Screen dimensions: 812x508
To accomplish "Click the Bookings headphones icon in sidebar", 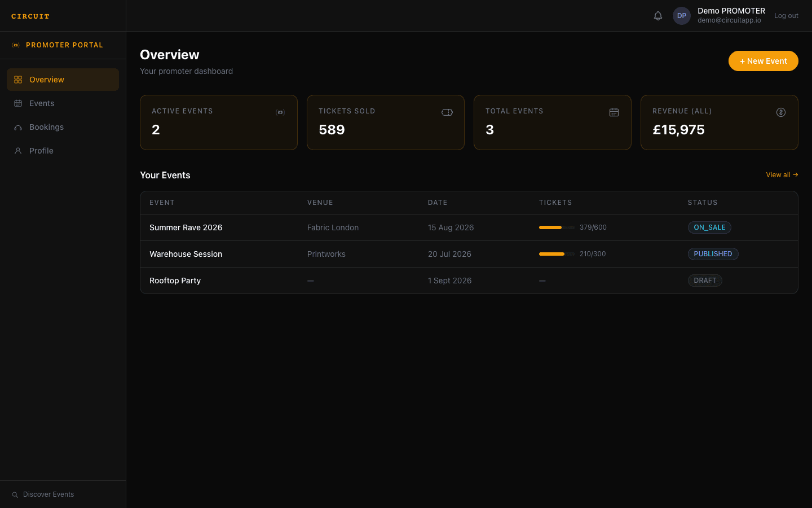I will [18, 127].
